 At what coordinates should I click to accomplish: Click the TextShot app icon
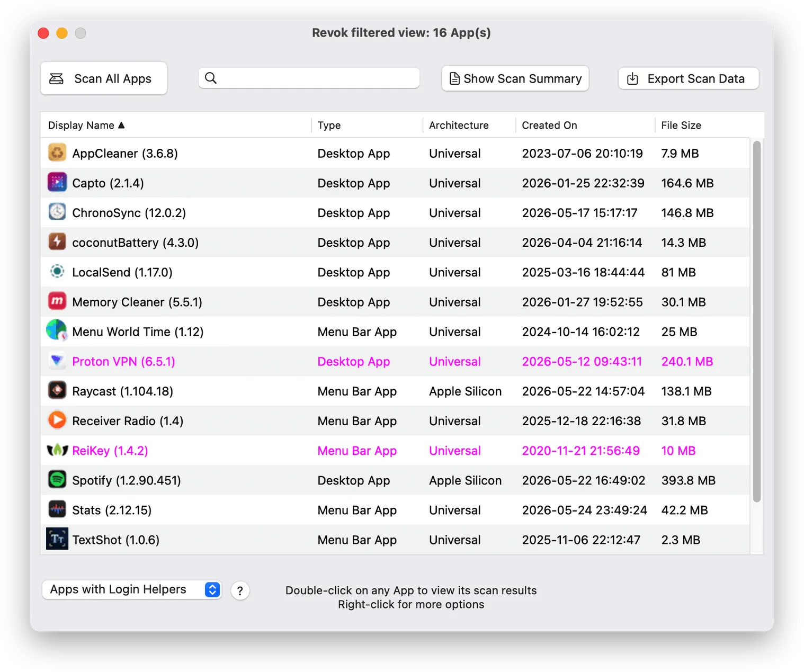pos(57,539)
